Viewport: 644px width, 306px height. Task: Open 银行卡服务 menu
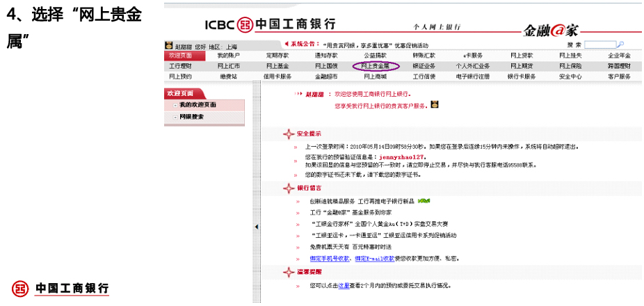pyautogui.click(x=522, y=76)
